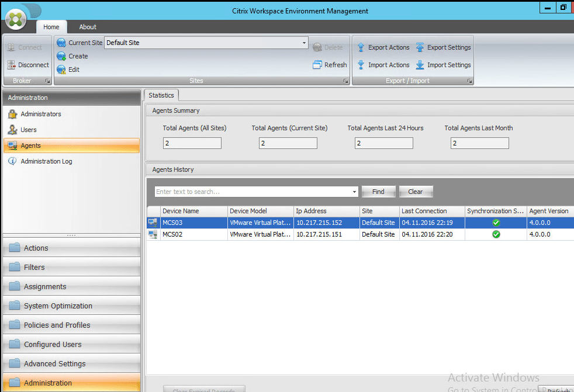Screen dimensions: 574x392
Task: Click the Policies and Profiles folder icon
Action: [14, 325]
